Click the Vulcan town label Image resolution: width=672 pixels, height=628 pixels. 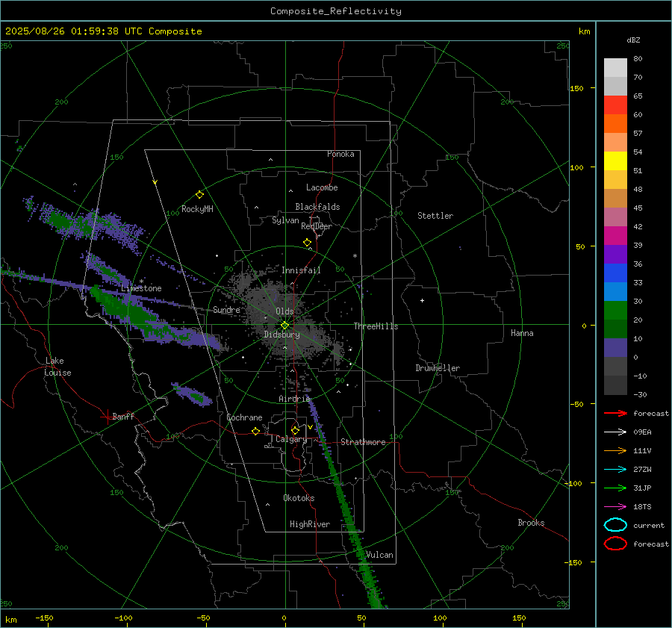tap(379, 555)
